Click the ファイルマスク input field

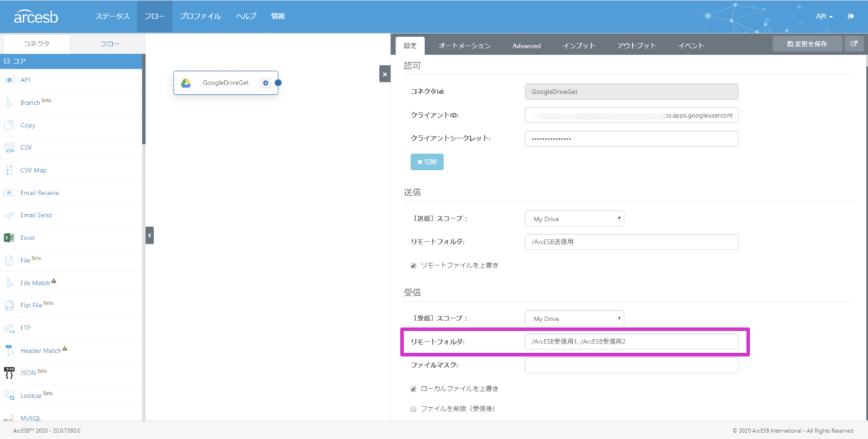coord(631,365)
